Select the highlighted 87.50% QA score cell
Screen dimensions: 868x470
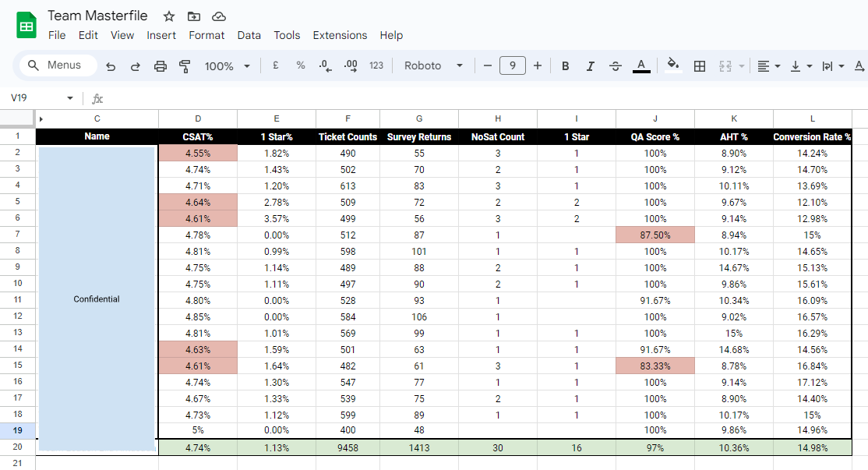pos(655,235)
